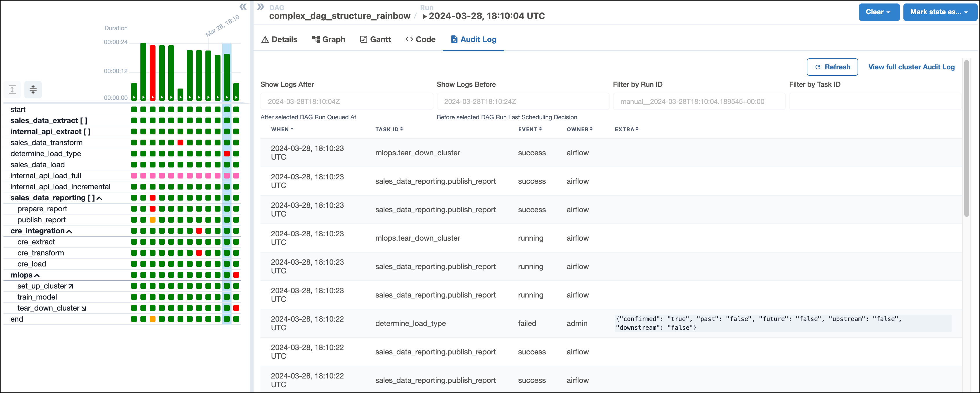
Task: Click the warning icon on Details tab
Action: 266,39
